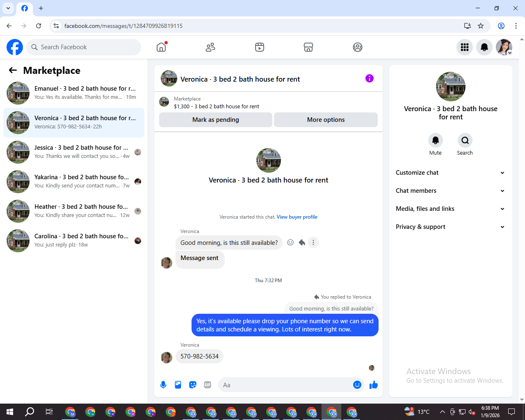Screen dimensions: 525x420
Task: Open Chrome's three-dot menu
Action: [516, 26]
